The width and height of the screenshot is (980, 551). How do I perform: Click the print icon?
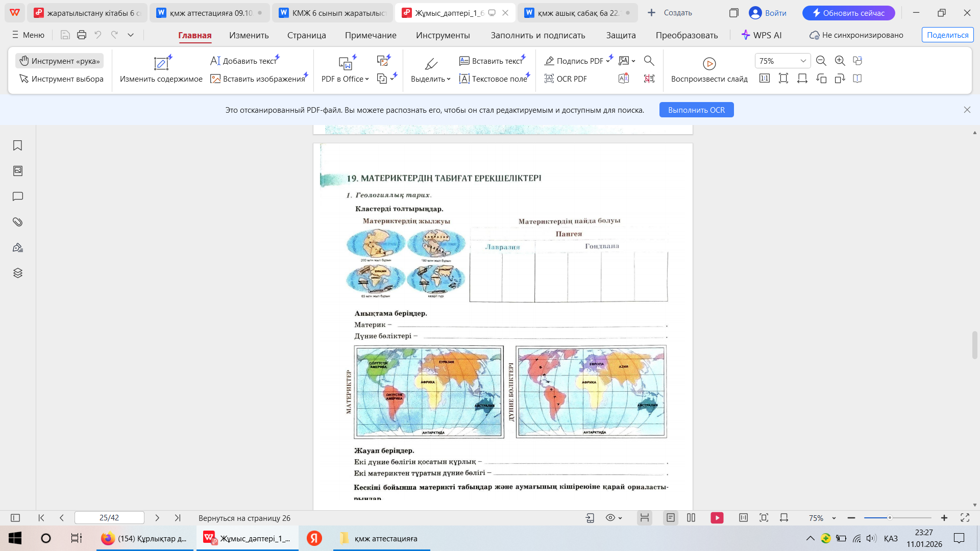click(82, 35)
